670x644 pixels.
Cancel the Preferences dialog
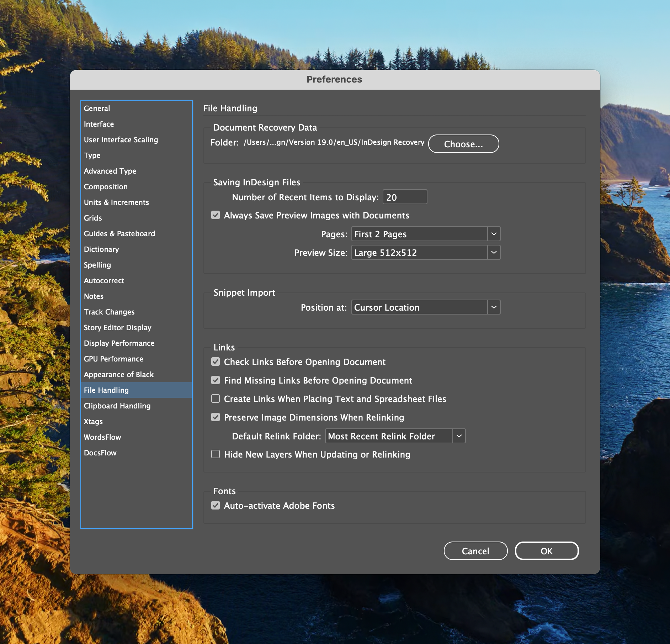475,551
